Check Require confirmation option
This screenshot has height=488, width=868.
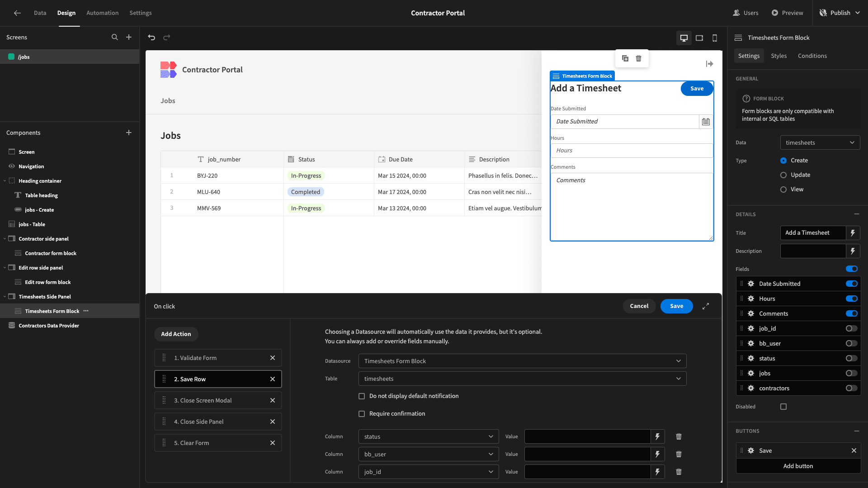pyautogui.click(x=362, y=414)
